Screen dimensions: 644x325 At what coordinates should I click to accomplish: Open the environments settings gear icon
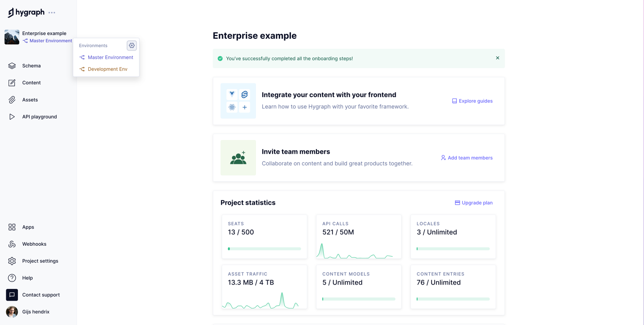[x=132, y=46]
